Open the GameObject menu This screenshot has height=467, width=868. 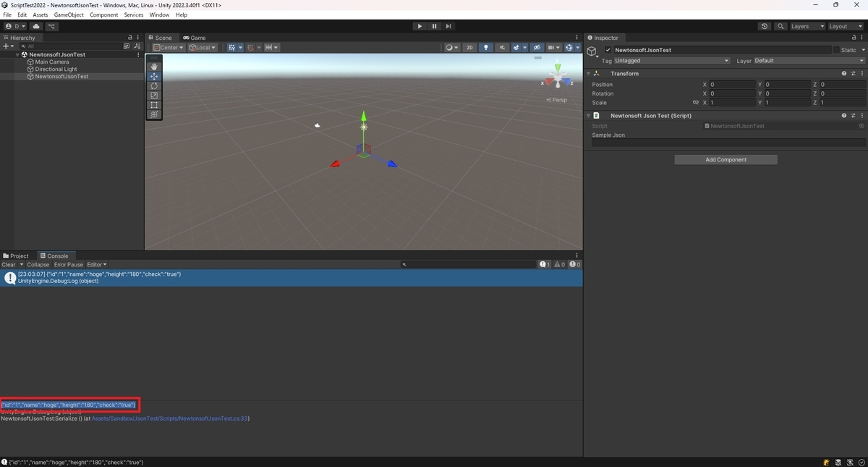pyautogui.click(x=69, y=14)
